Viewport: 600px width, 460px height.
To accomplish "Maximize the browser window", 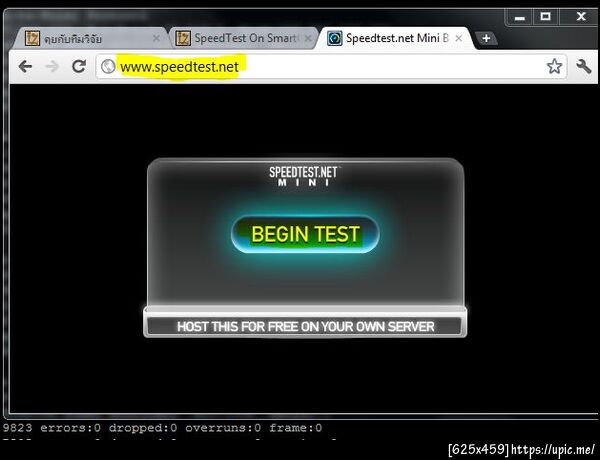I will pyautogui.click(x=545, y=17).
